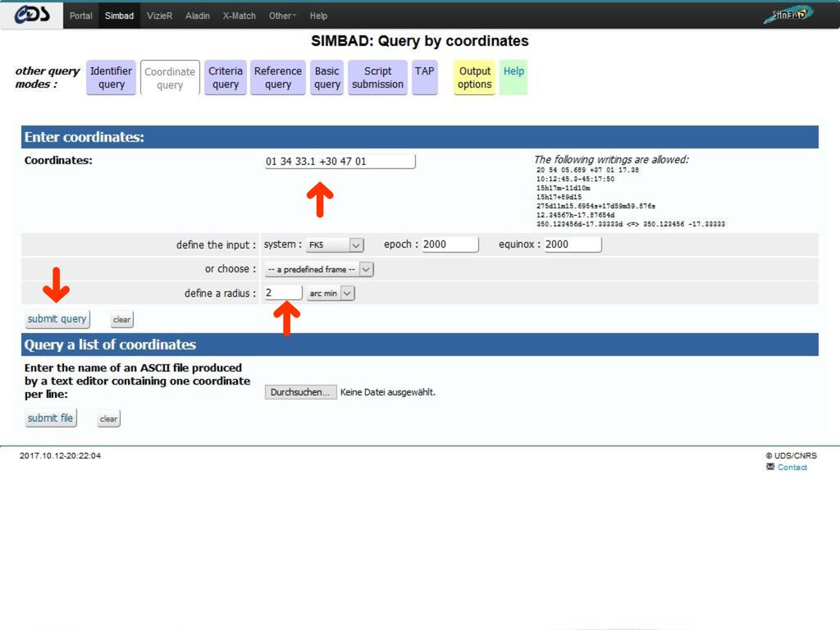Open the green Help tab

pos(514,78)
